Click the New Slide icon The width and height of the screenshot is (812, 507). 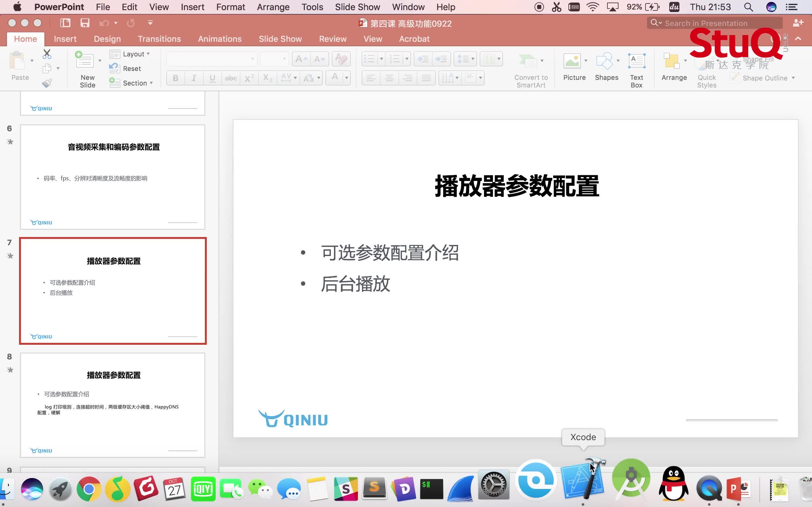[85, 61]
